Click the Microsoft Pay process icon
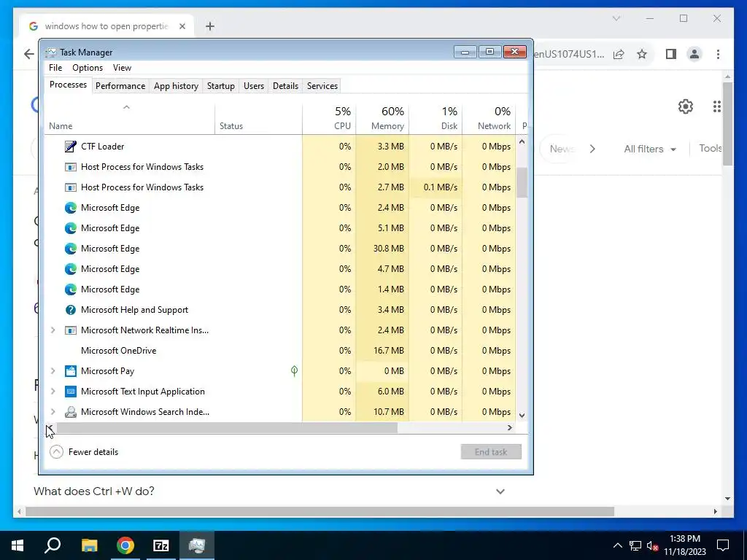Image resolution: width=747 pixels, height=560 pixels. (x=71, y=371)
